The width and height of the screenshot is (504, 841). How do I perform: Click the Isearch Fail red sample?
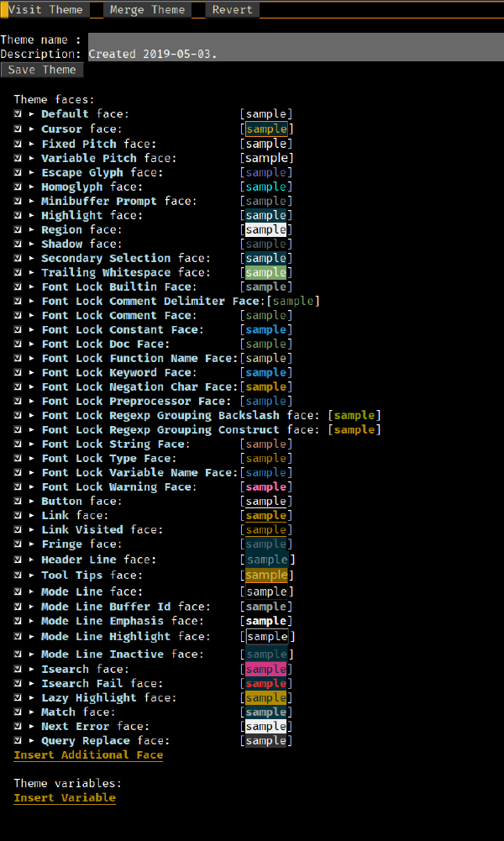pos(266,683)
